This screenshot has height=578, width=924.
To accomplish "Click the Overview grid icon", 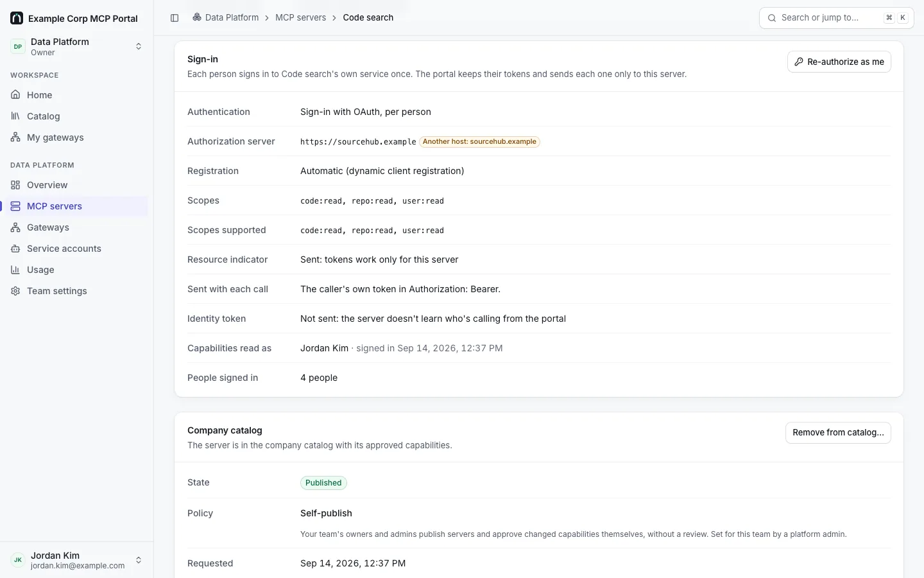I will click(x=15, y=185).
